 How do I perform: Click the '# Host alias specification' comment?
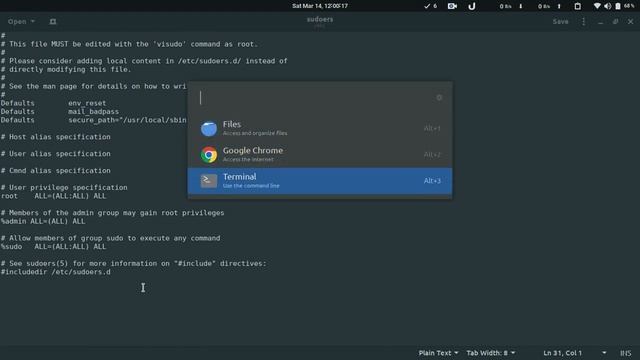[56, 137]
